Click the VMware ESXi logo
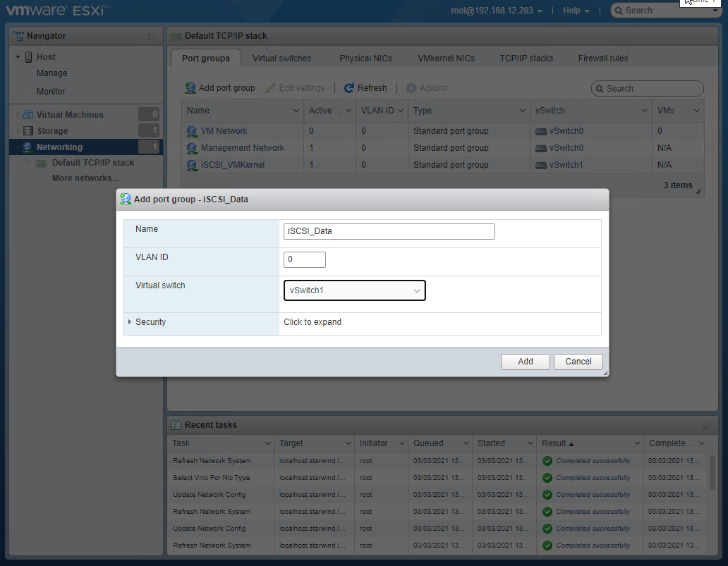Viewport: 728px width, 566px height. click(57, 10)
